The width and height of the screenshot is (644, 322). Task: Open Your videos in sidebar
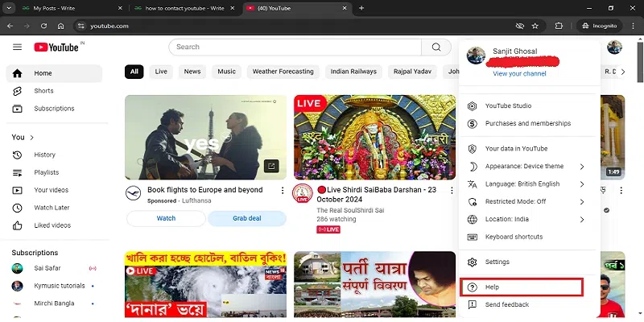tap(54, 190)
